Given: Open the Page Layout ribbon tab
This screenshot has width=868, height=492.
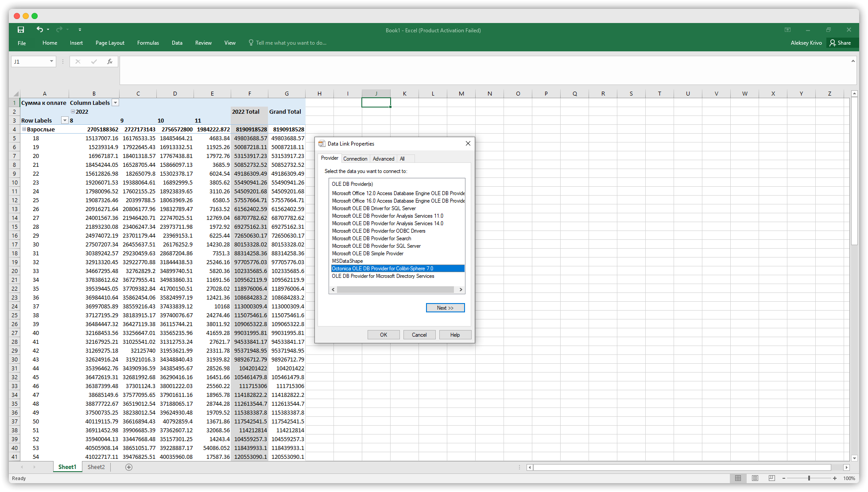Looking at the screenshot, I should (110, 43).
